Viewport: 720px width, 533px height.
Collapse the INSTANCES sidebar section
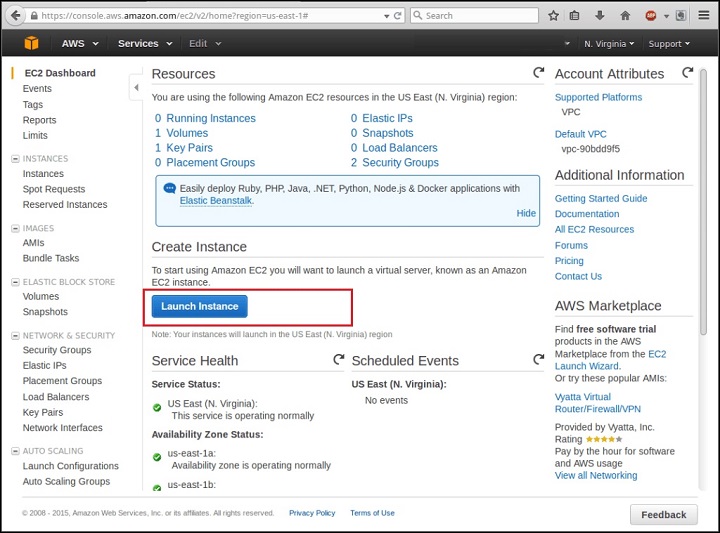(15, 159)
